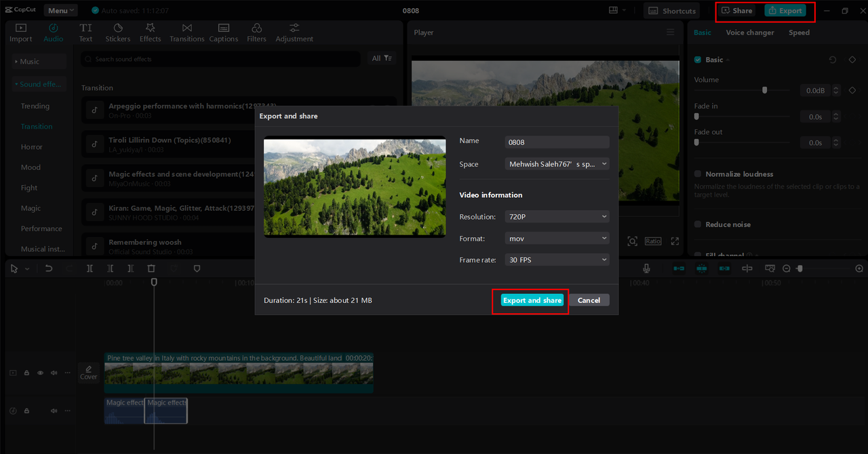Click the Fade in slider handle

click(696, 117)
